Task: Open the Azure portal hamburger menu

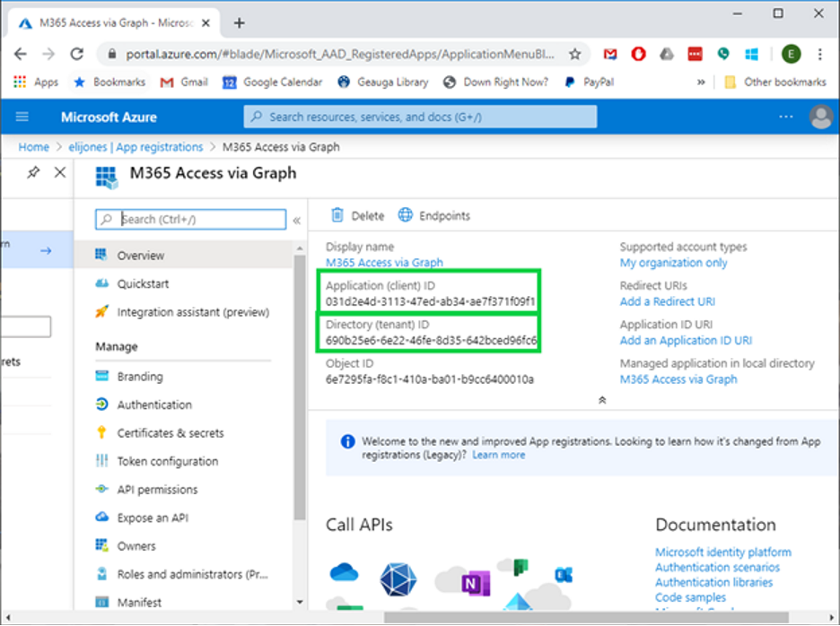Action: click(x=22, y=117)
